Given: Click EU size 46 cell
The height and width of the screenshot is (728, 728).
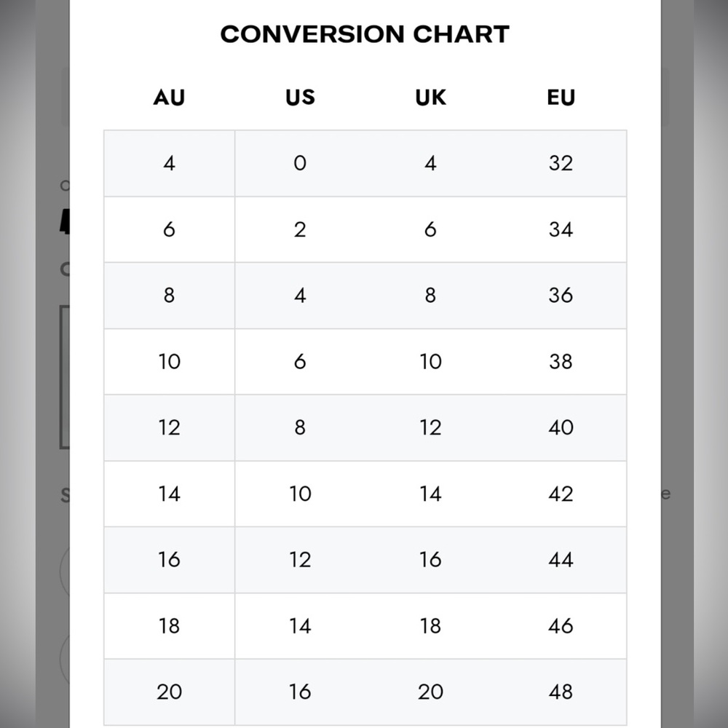Looking at the screenshot, I should pyautogui.click(x=561, y=626).
